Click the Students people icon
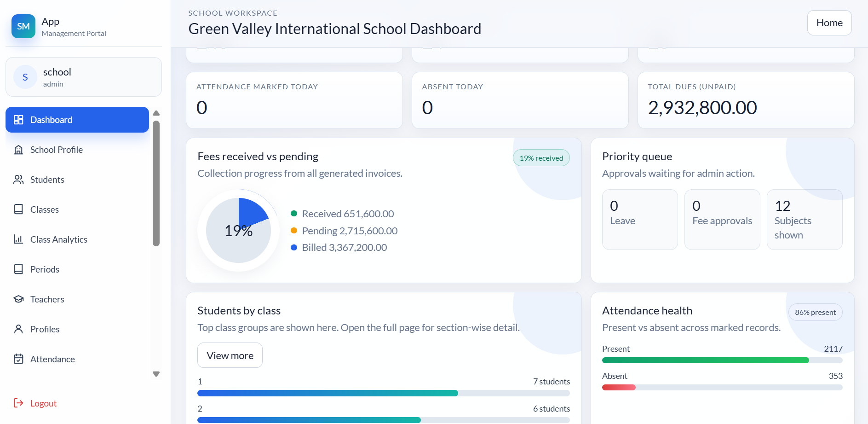Image resolution: width=868 pixels, height=424 pixels. point(18,180)
